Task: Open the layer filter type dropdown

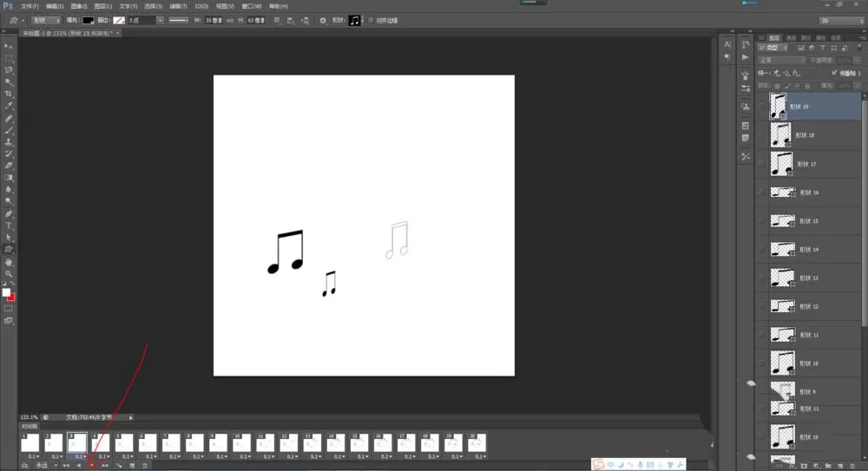Action: (773, 49)
